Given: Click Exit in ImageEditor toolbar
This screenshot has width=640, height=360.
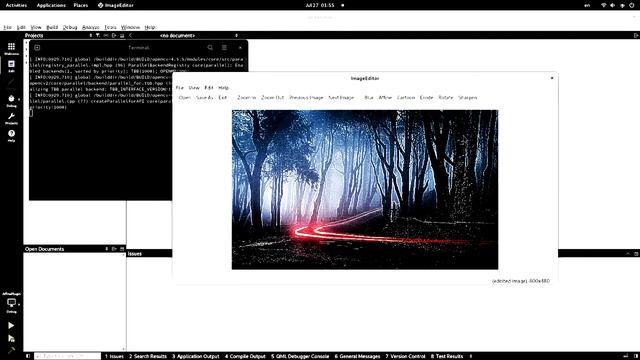Looking at the screenshot, I should coord(222,98).
